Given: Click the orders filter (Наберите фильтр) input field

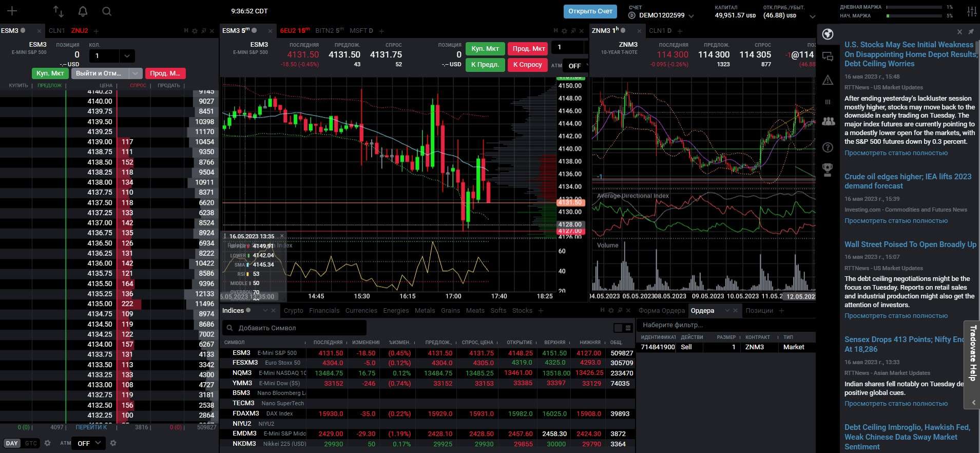Looking at the screenshot, I should click(x=726, y=325).
